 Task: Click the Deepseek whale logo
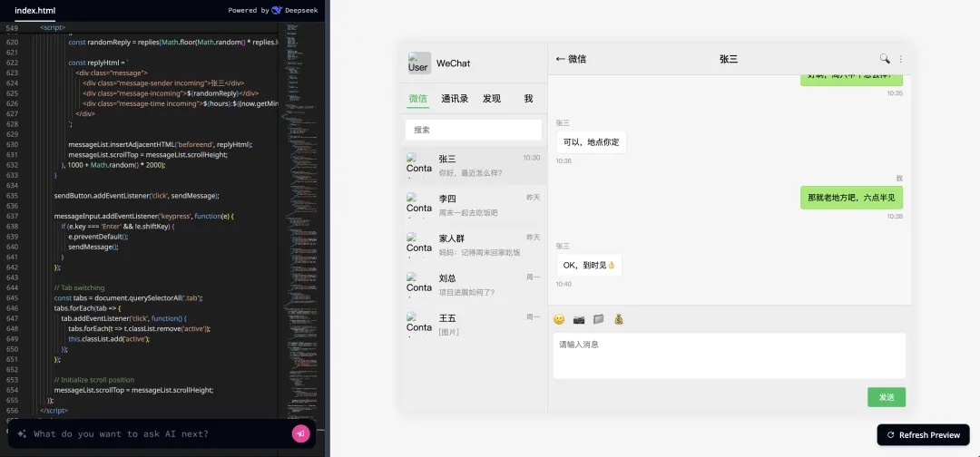(277, 10)
